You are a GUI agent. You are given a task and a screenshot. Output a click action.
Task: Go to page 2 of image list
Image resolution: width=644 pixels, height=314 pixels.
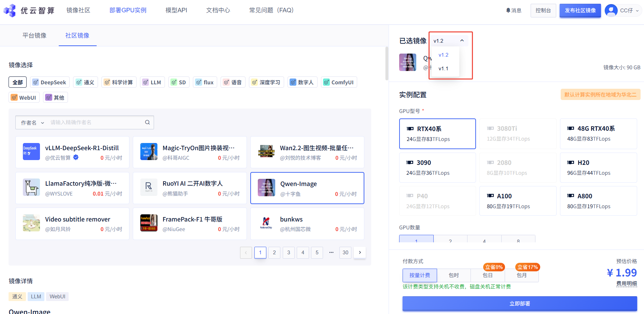pyautogui.click(x=274, y=253)
